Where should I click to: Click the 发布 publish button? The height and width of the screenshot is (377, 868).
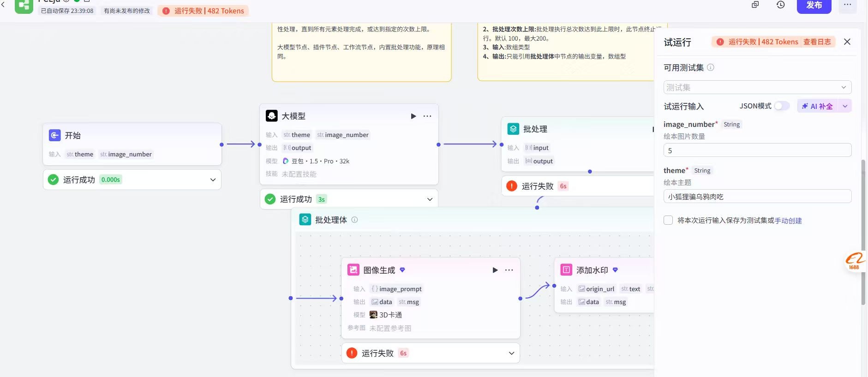click(x=814, y=6)
